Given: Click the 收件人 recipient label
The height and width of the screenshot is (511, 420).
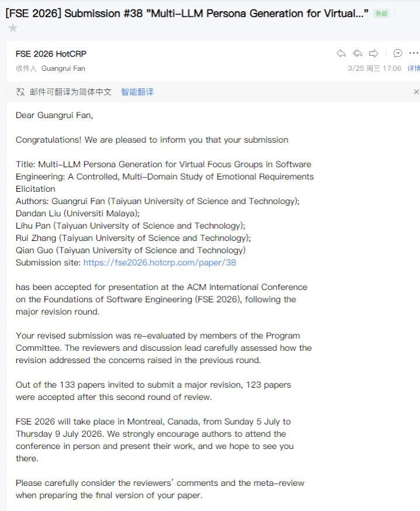Looking at the screenshot, I should tap(26, 68).
